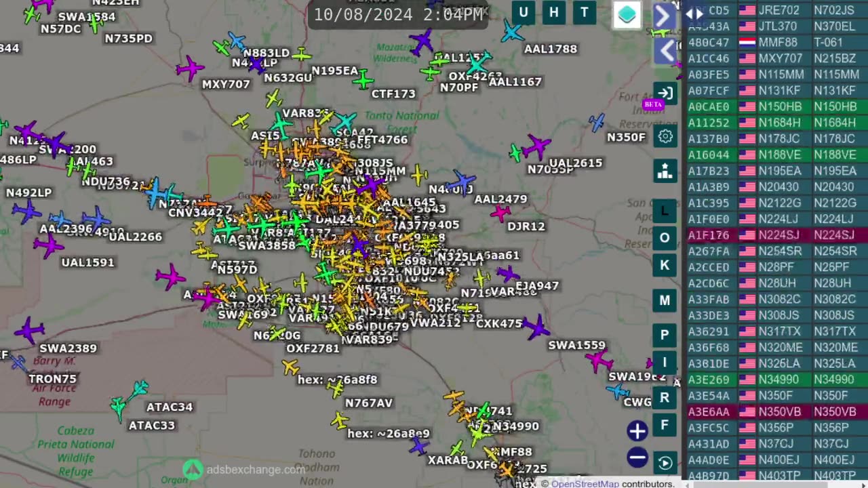Screen dimensions: 868x488
Task: Select the green A3E269 N34990 row
Action: (x=776, y=380)
